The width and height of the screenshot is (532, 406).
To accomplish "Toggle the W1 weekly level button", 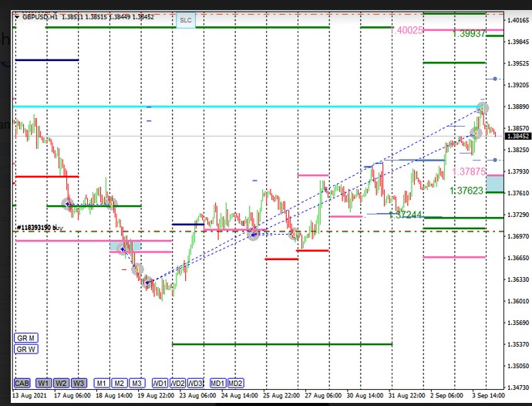I will (x=43, y=383).
